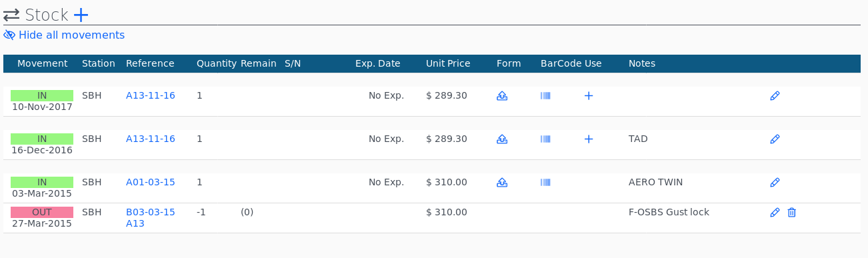Open reference B03-03-15
Screen dimensions: 868x258
coord(151,212)
